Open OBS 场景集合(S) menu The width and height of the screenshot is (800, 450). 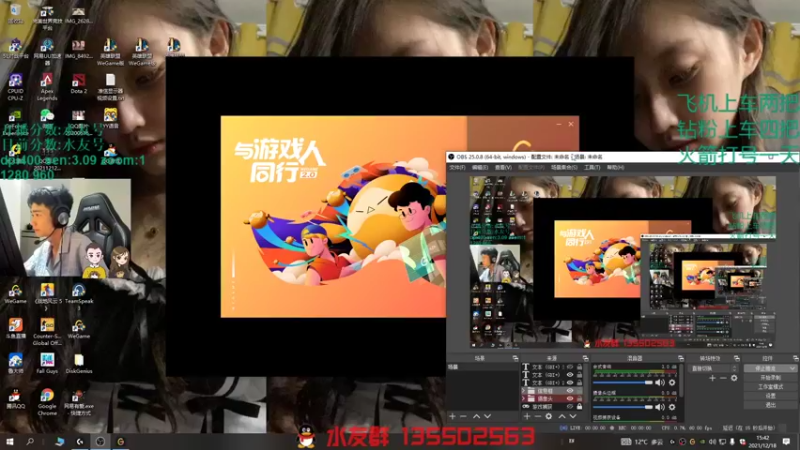[564, 167]
